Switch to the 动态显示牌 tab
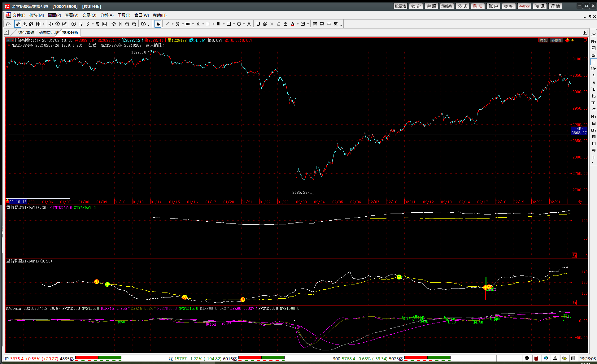The image size is (597, 364). [x=49, y=32]
